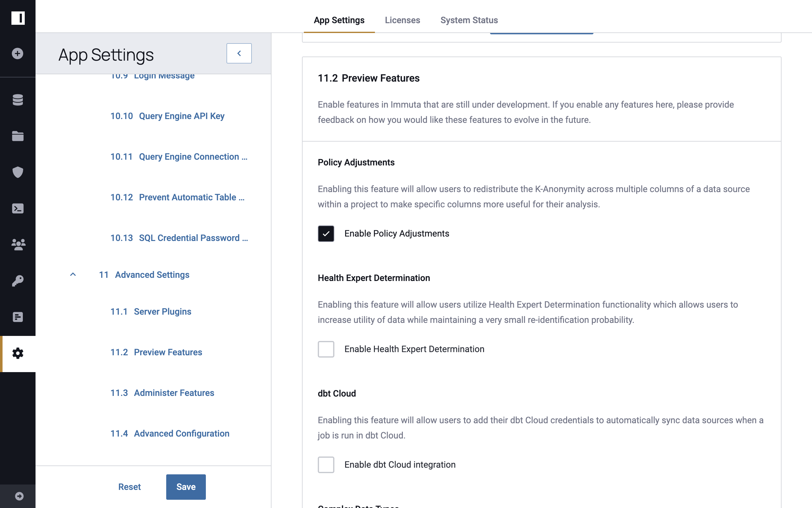
Task: Go to 11.1 Server Plugins
Action: [x=151, y=311]
